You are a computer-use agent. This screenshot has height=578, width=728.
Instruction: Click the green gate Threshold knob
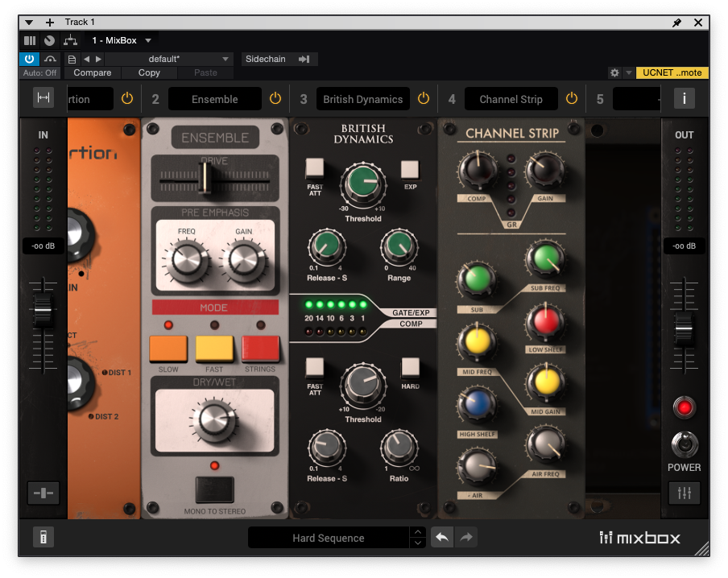(363, 184)
